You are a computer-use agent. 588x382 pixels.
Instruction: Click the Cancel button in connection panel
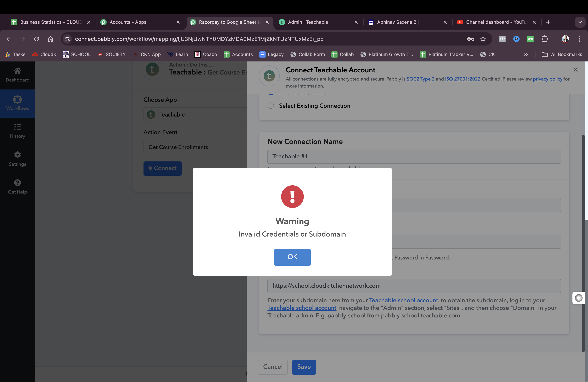click(x=273, y=367)
